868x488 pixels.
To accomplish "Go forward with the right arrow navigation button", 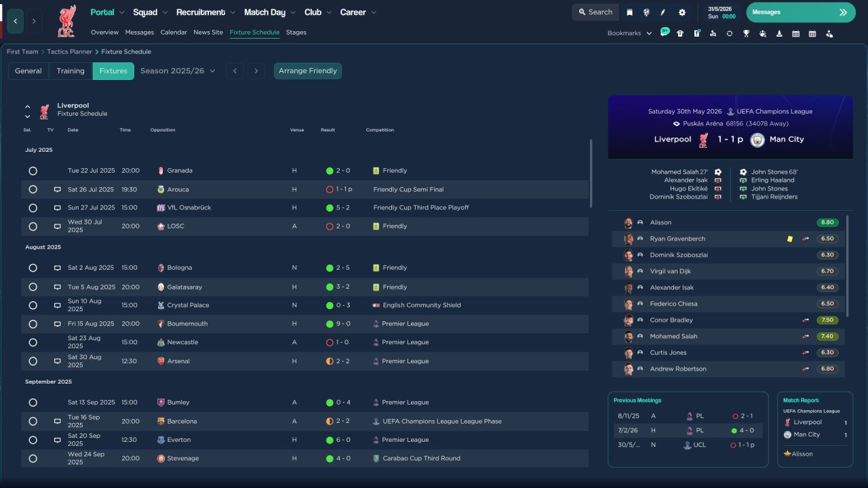I will [34, 21].
